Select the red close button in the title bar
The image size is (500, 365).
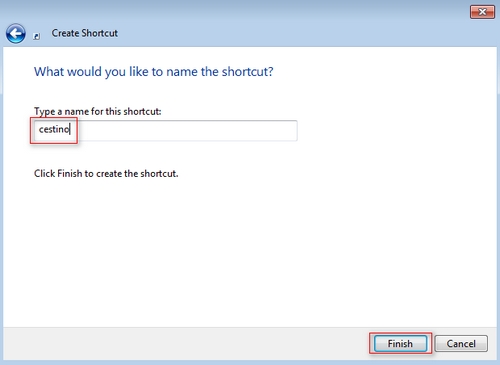coord(482,12)
